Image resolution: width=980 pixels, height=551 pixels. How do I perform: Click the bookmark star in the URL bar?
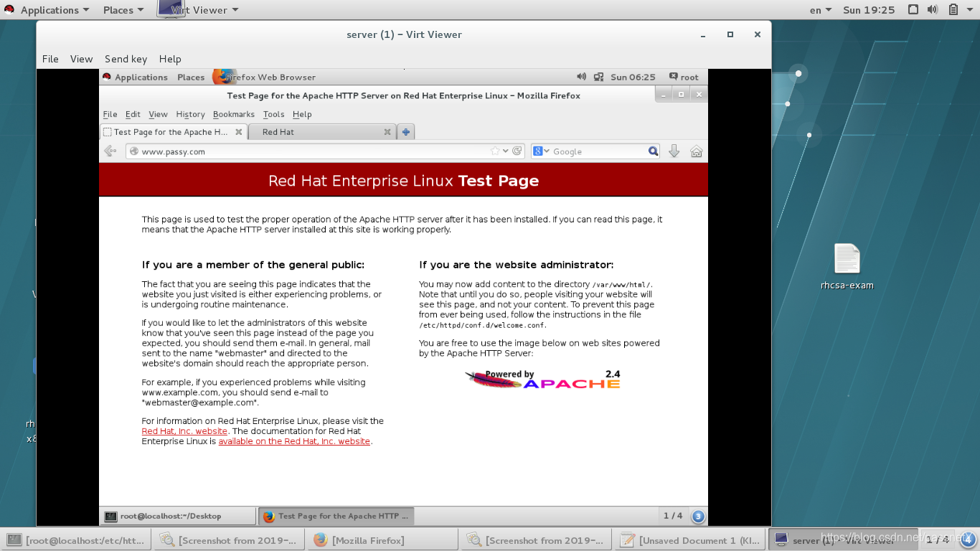[495, 151]
